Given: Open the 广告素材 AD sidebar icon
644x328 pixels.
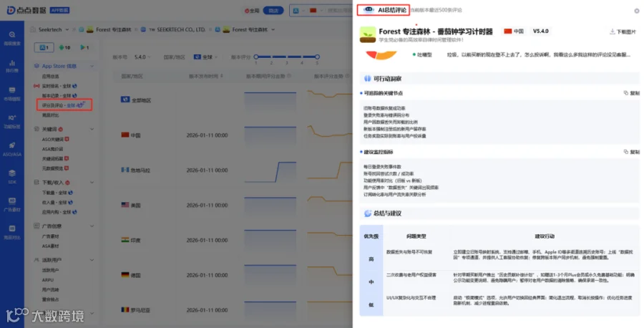Looking at the screenshot, I should [12, 201].
